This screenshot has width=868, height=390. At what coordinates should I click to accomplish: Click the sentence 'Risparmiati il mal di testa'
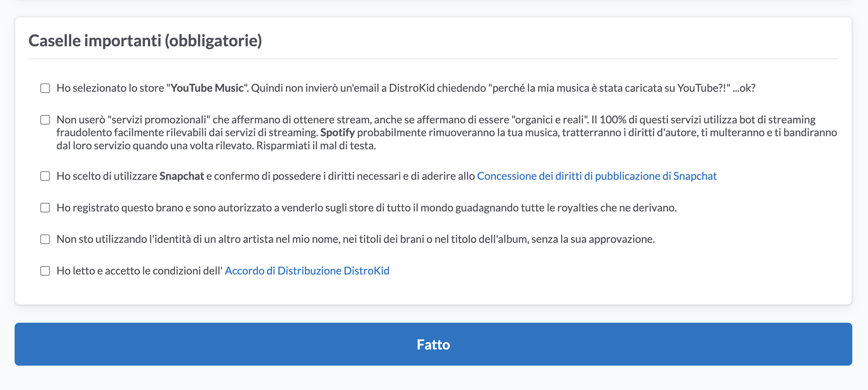tap(316, 146)
